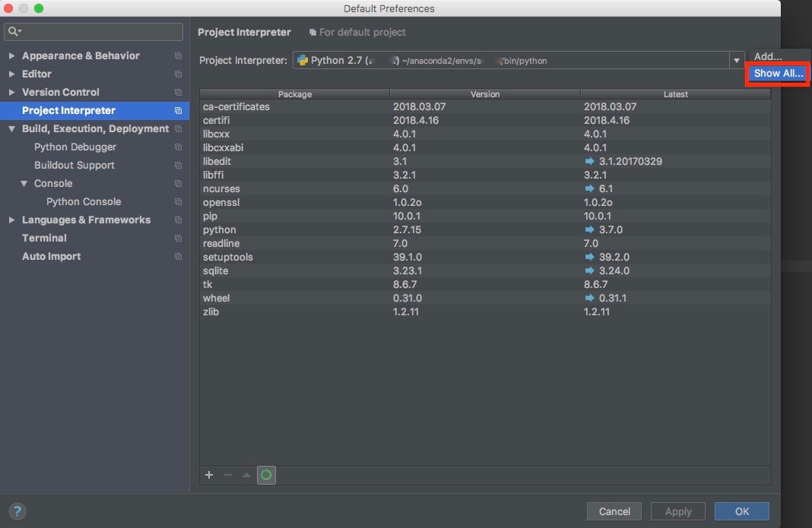
Task: Click the Add... interpreter option
Action: [767, 56]
